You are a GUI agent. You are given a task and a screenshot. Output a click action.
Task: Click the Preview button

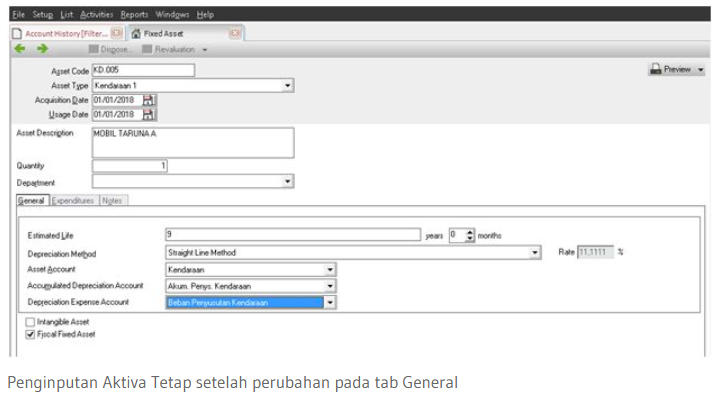click(x=671, y=69)
